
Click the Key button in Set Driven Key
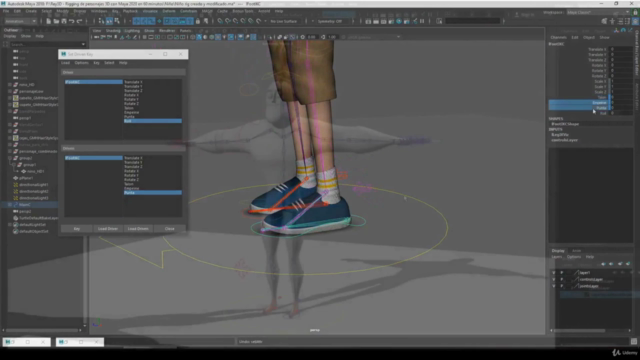point(77,229)
